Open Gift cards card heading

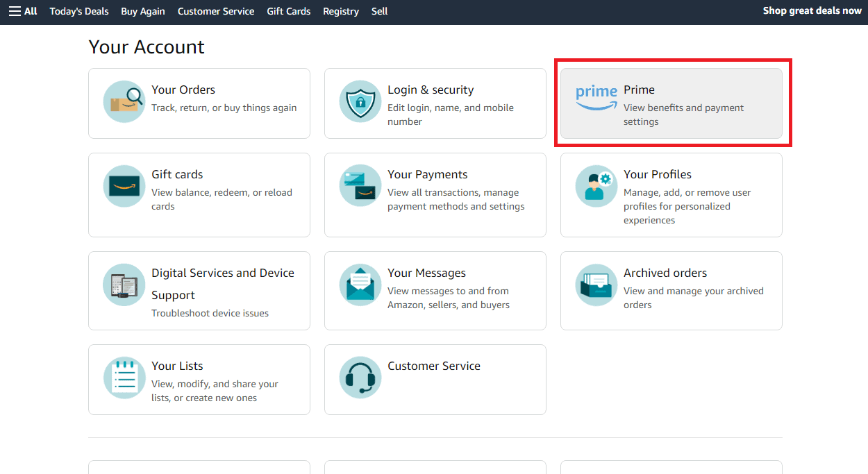(177, 174)
